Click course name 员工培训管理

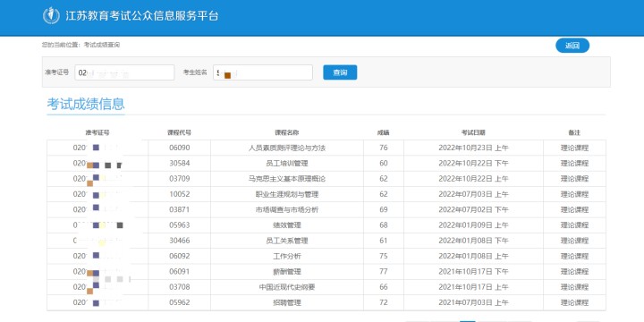[x=287, y=163]
